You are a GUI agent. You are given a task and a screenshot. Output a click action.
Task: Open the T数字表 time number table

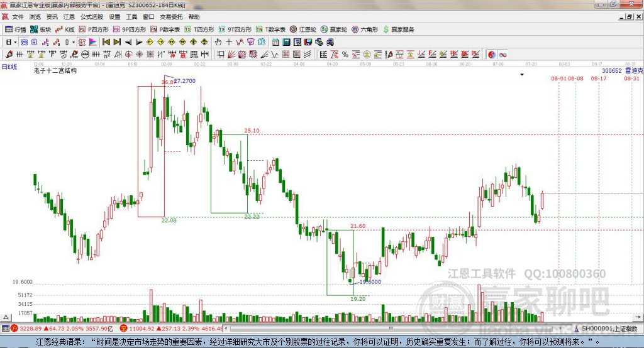270,30
